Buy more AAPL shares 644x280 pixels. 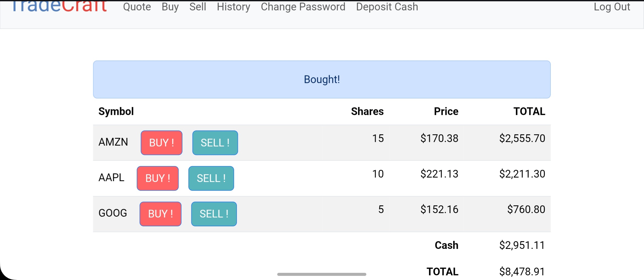[158, 178]
